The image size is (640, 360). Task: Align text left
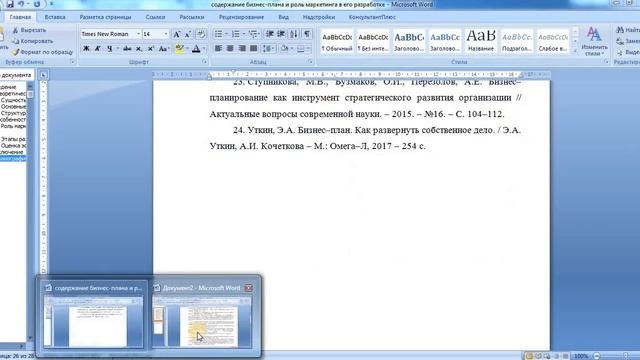coord(218,49)
